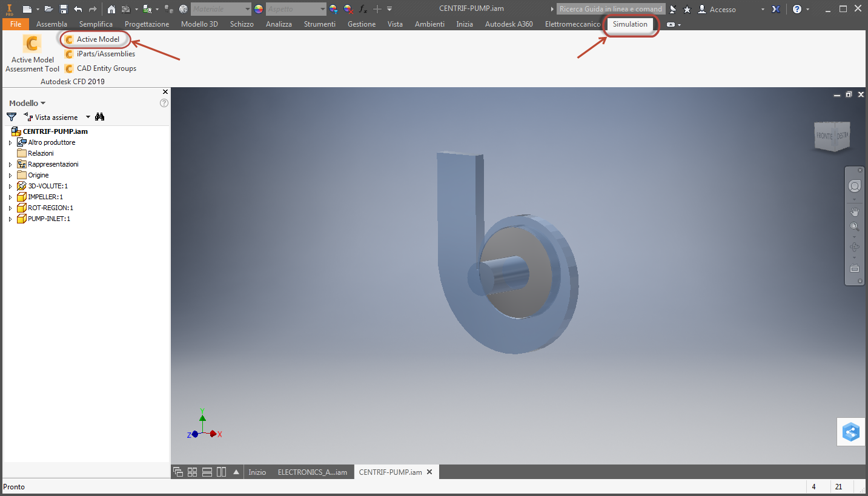
Task: Activate the Pan hand tool in navigation bar
Action: coord(855,211)
